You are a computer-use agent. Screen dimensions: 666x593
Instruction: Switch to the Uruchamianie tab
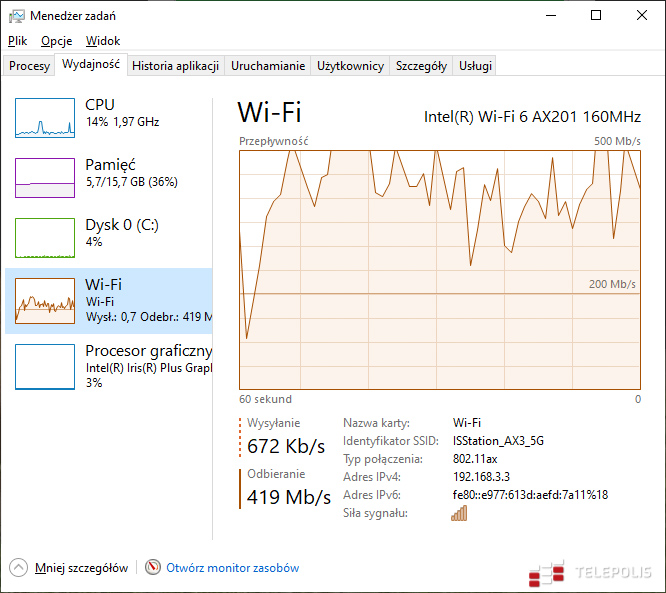point(268,66)
